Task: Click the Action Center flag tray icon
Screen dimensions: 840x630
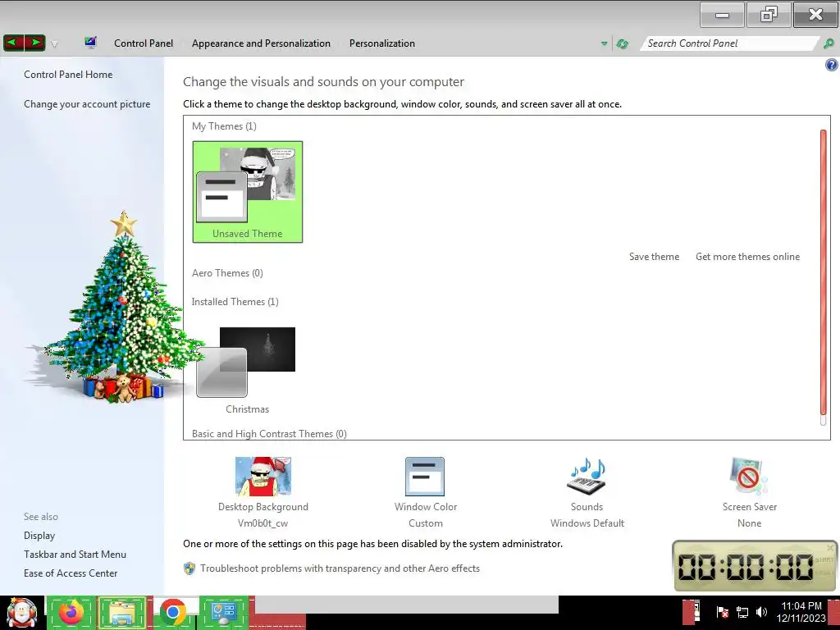Action: pos(722,612)
